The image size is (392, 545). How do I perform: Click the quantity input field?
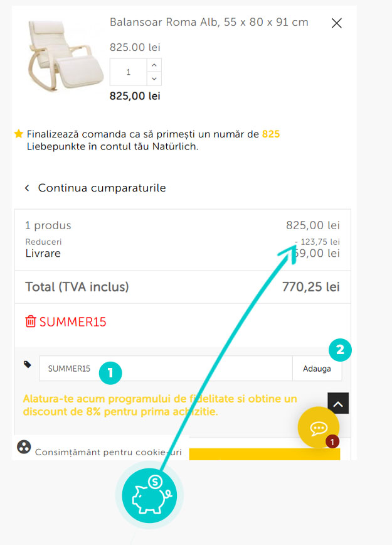[129, 72]
